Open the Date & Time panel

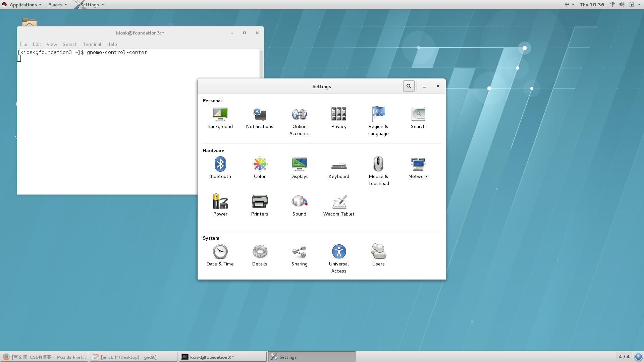pos(220,252)
